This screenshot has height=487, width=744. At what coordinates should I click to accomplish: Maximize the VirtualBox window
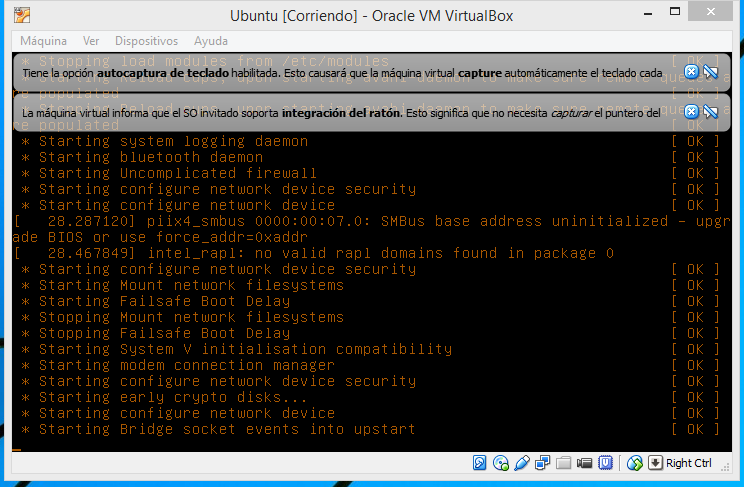pos(675,11)
